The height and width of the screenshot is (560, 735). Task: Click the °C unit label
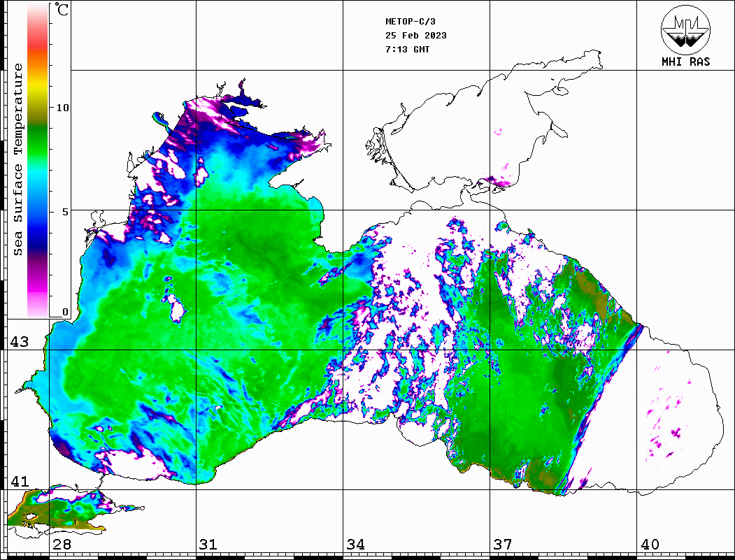[62, 9]
